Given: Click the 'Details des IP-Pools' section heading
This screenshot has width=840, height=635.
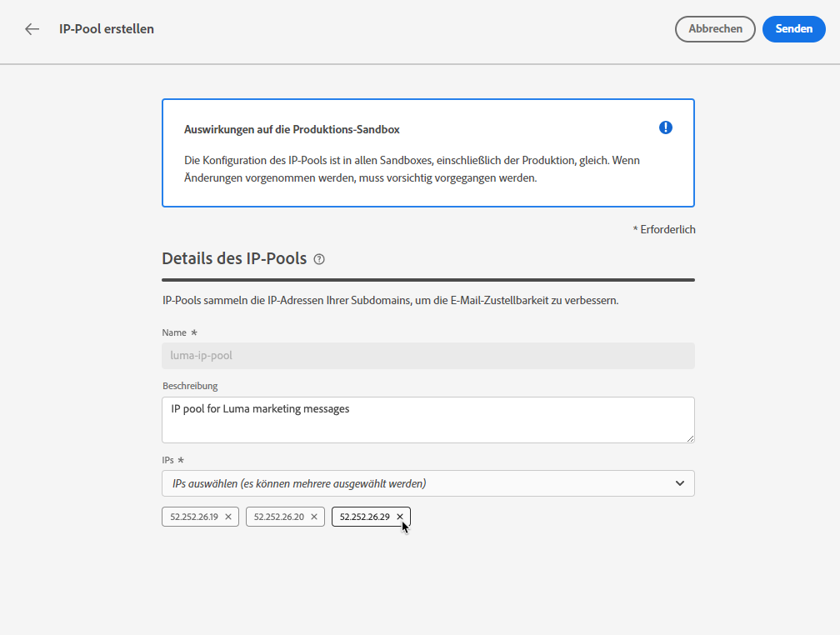Looking at the screenshot, I should [234, 258].
